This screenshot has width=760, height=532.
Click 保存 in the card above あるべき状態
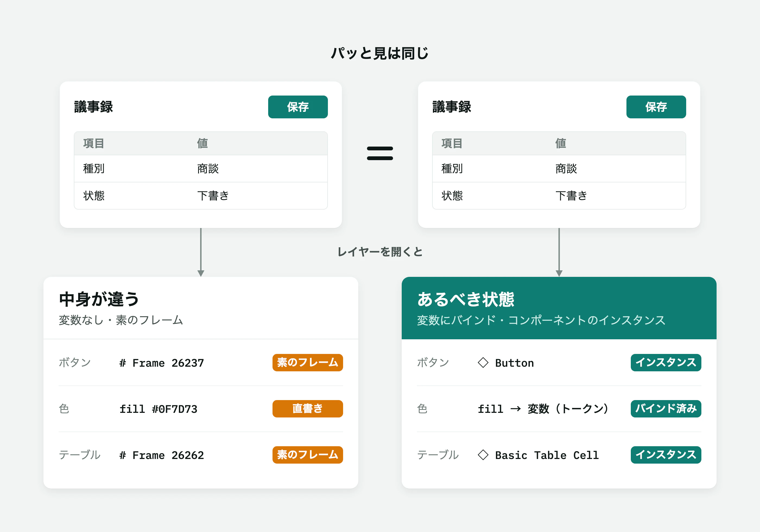[656, 107]
